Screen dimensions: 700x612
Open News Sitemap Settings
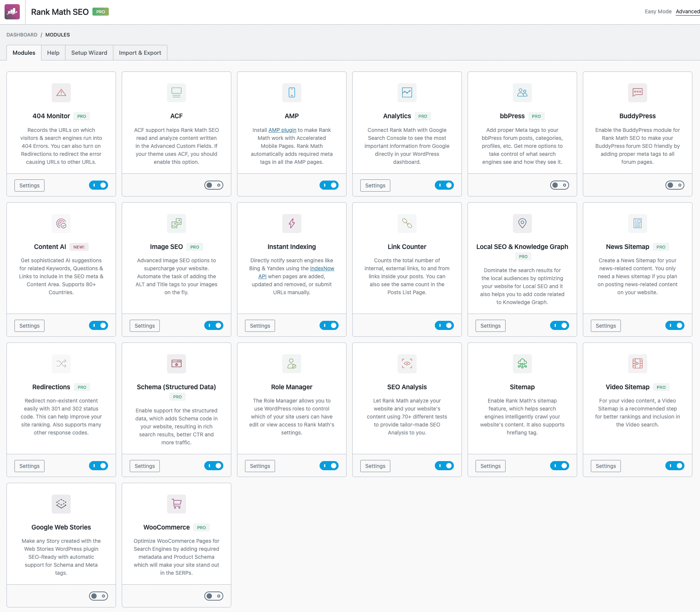tap(606, 326)
